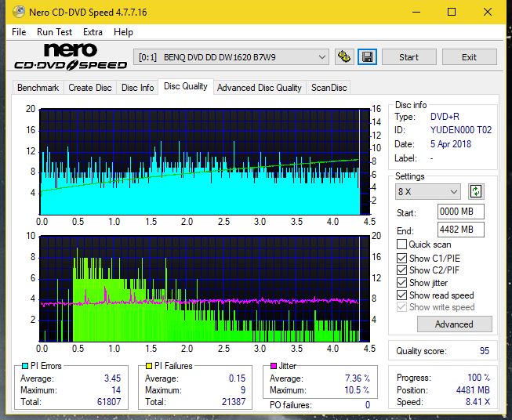Click PI Errors average 3.45 value
The height and width of the screenshot is (420, 512).
click(x=112, y=378)
